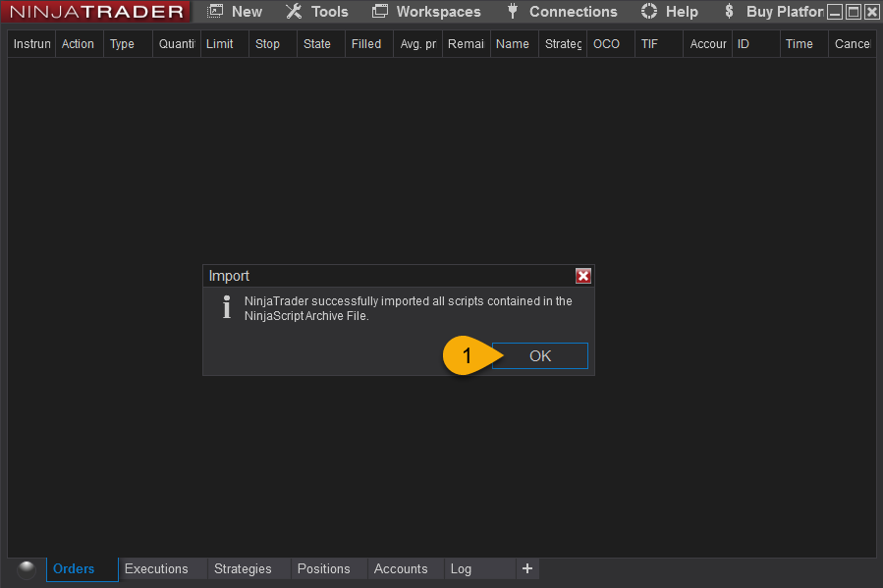Click the Time column header
The height and width of the screenshot is (588, 883).
[x=803, y=44]
